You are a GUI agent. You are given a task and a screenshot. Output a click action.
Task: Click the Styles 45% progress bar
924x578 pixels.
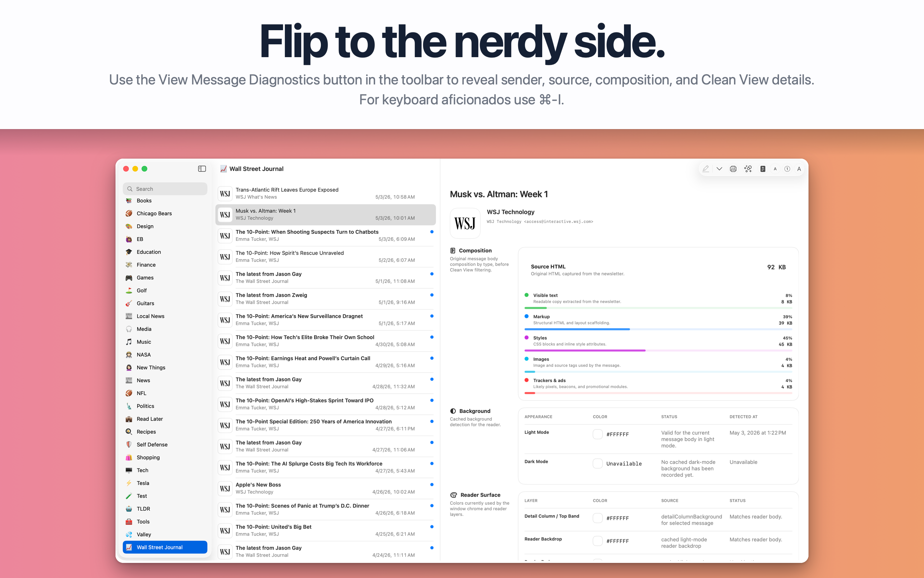pyautogui.click(x=658, y=350)
